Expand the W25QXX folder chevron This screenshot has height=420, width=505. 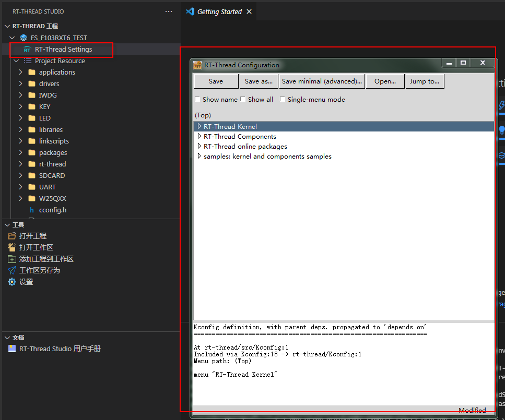[20, 199]
